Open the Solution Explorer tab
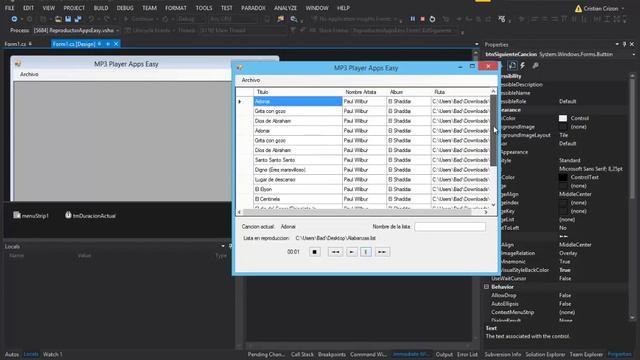640x360 pixels. 545,354
